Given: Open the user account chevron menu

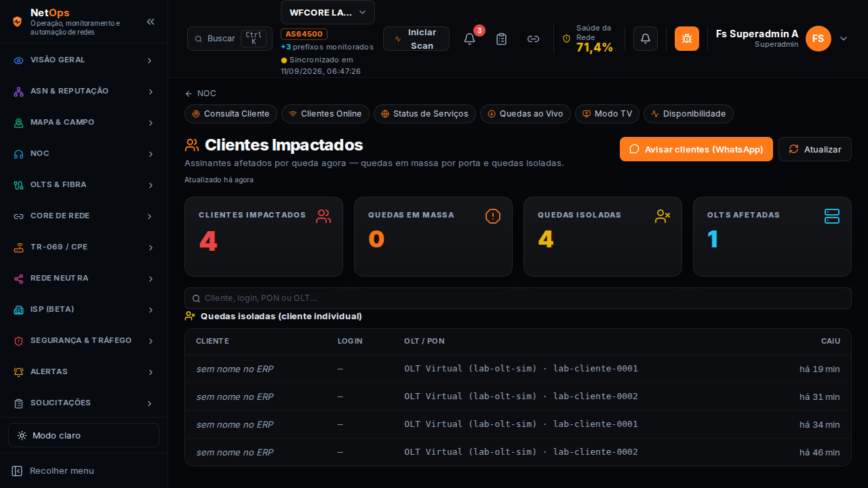Looking at the screenshot, I should pyautogui.click(x=844, y=39).
